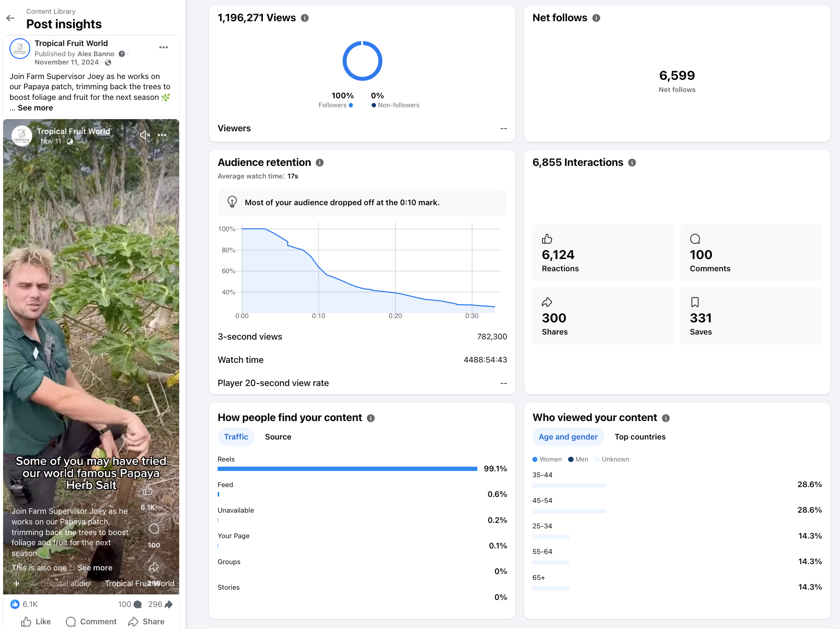Screen dimensions: 840x629
Task: Open the three-dot post options menu
Action: (x=163, y=47)
